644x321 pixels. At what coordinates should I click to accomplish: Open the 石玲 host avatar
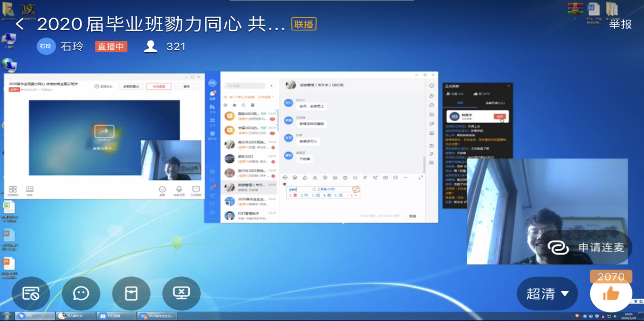[46, 46]
